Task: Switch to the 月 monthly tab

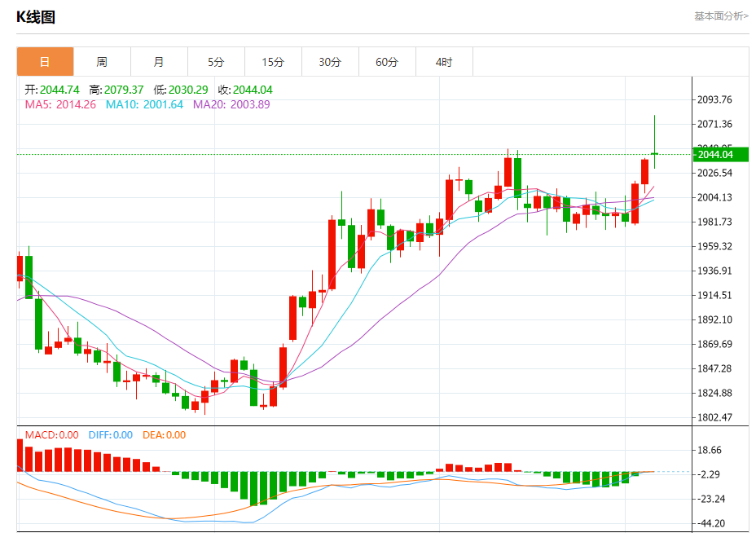Action: (159, 62)
